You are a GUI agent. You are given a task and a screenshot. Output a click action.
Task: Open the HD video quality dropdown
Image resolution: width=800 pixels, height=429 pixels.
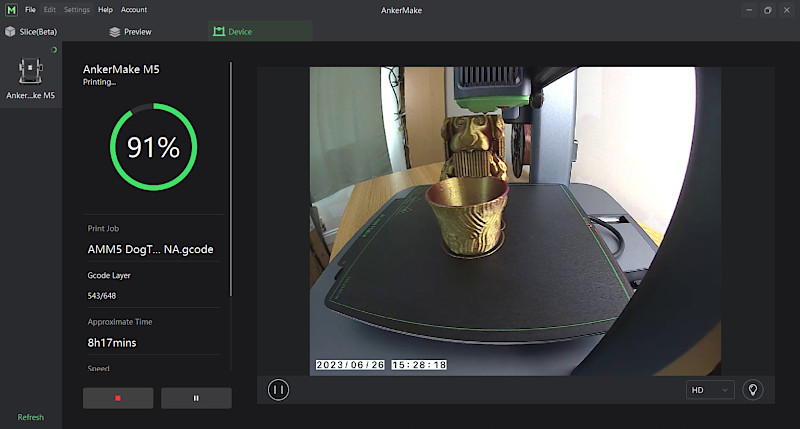(710, 390)
